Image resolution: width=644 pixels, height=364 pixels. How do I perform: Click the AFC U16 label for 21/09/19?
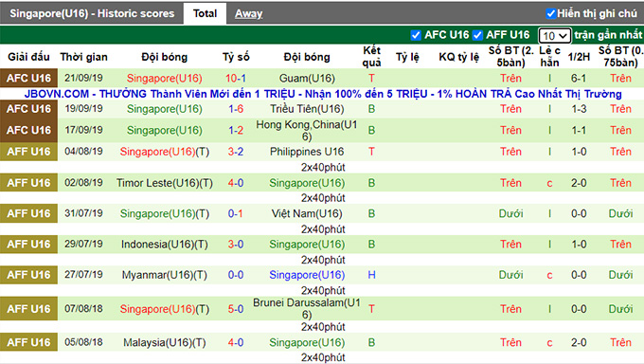pos(28,78)
